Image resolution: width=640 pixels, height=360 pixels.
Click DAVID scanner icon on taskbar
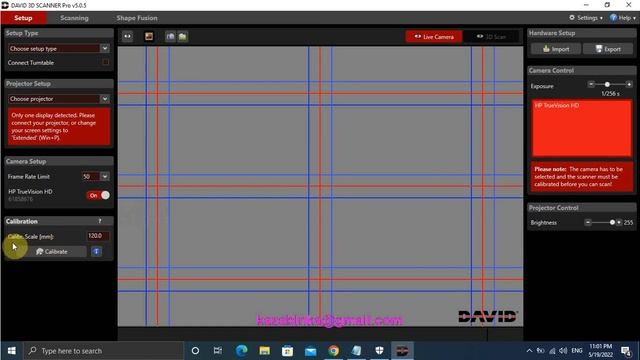click(402, 351)
